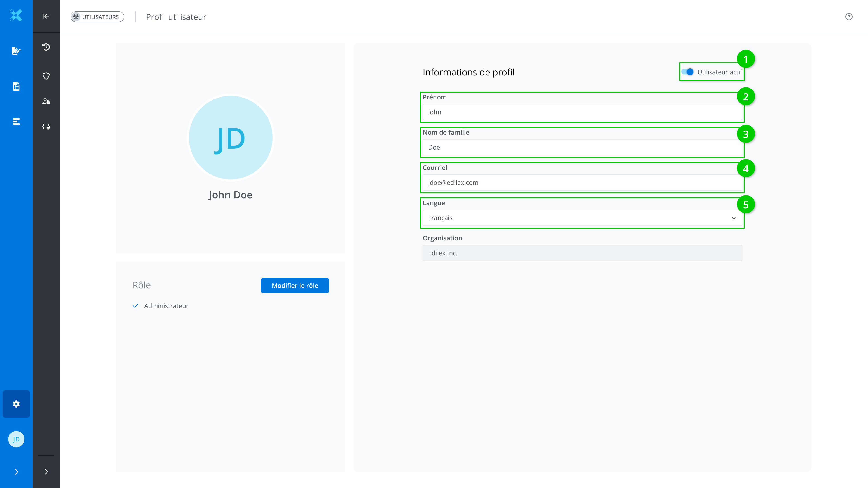Open the user lock permissions icon
The width and height of the screenshot is (868, 488).
click(x=46, y=101)
